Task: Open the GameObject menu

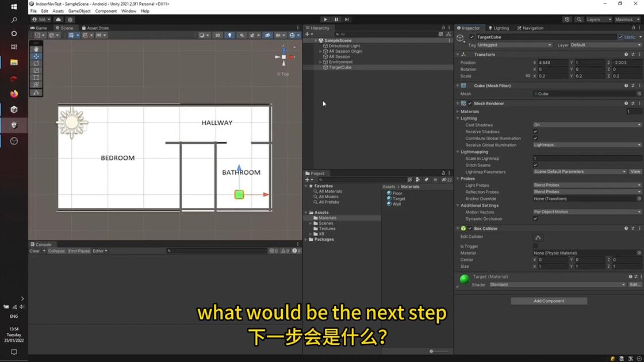Action: 79,11
